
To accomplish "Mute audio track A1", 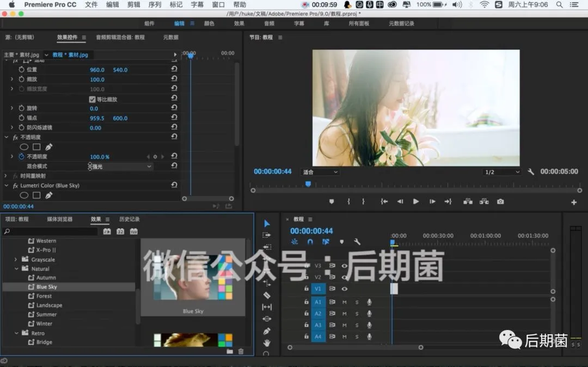I will [x=344, y=302].
